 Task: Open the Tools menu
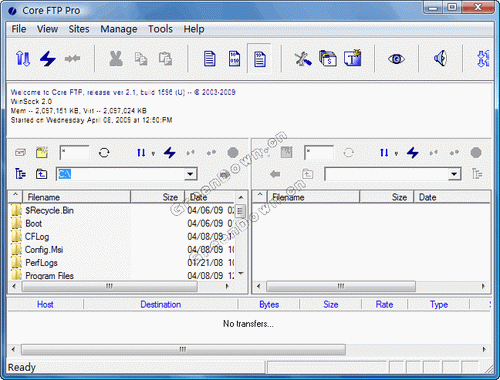(160, 29)
